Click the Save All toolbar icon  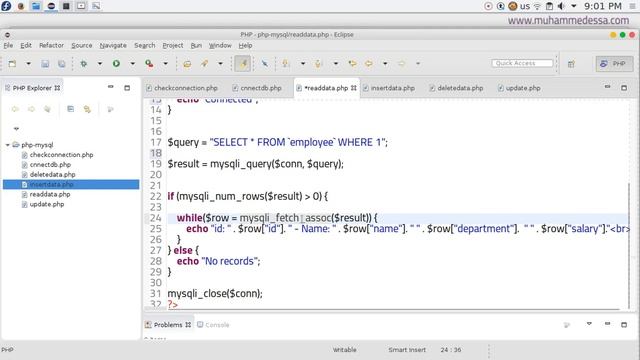(x=61, y=64)
